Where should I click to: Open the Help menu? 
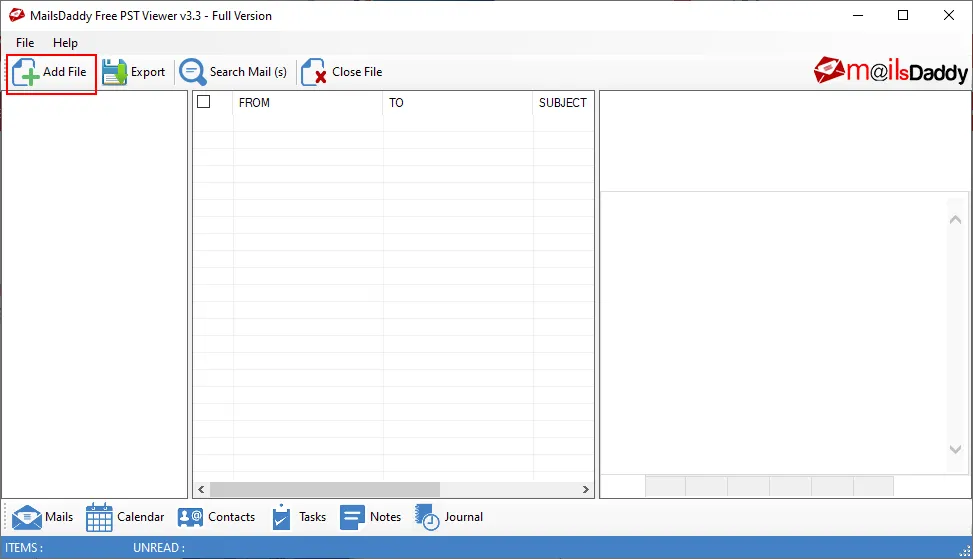pos(65,43)
